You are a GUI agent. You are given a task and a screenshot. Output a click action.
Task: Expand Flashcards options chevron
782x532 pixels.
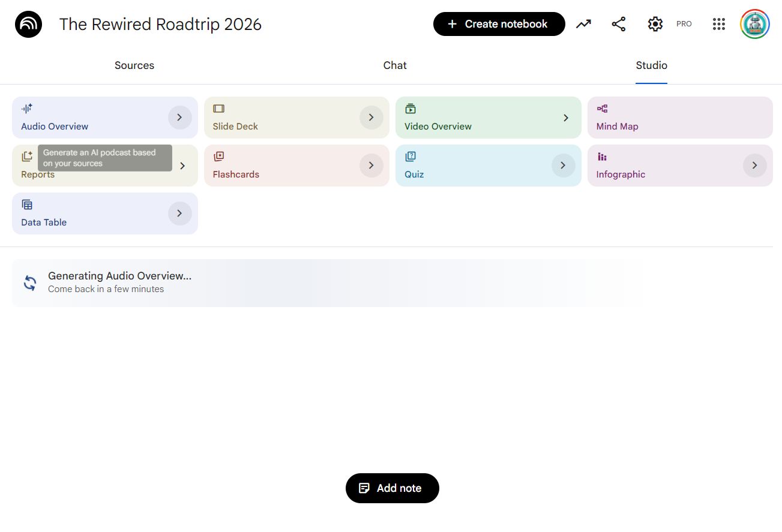click(x=371, y=166)
